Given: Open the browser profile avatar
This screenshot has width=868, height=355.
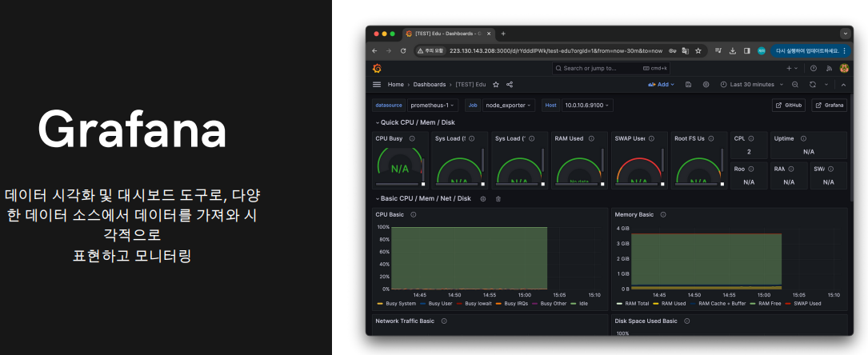Looking at the screenshot, I should click(x=762, y=51).
